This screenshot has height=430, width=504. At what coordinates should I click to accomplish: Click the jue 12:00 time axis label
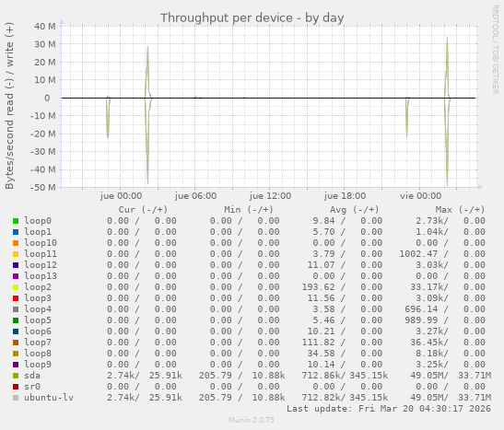270,196
